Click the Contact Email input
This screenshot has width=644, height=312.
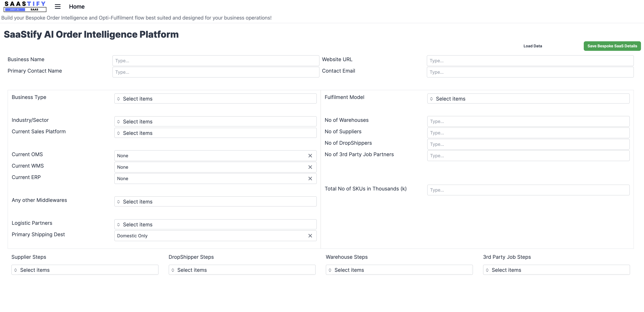pyautogui.click(x=530, y=72)
